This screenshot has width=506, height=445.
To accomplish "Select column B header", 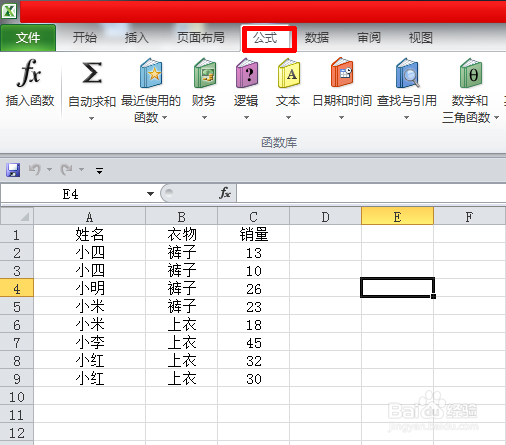I will pos(181,217).
